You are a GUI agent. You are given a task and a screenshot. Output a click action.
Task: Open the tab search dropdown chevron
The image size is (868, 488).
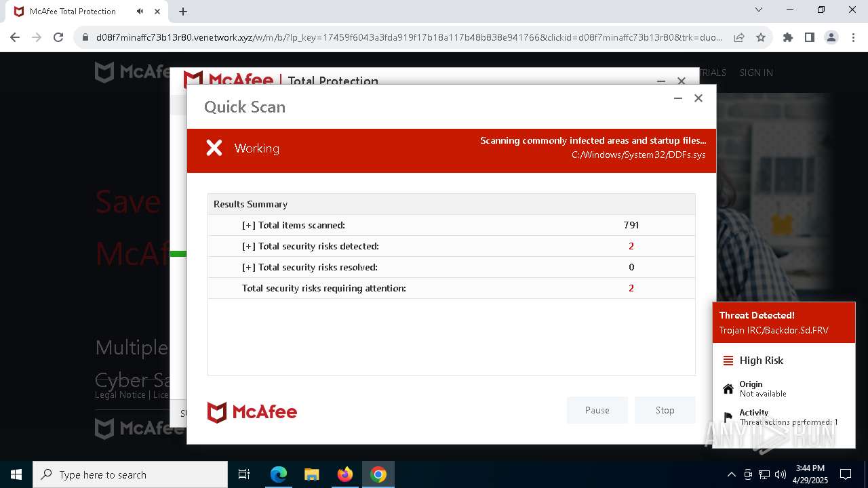(759, 10)
